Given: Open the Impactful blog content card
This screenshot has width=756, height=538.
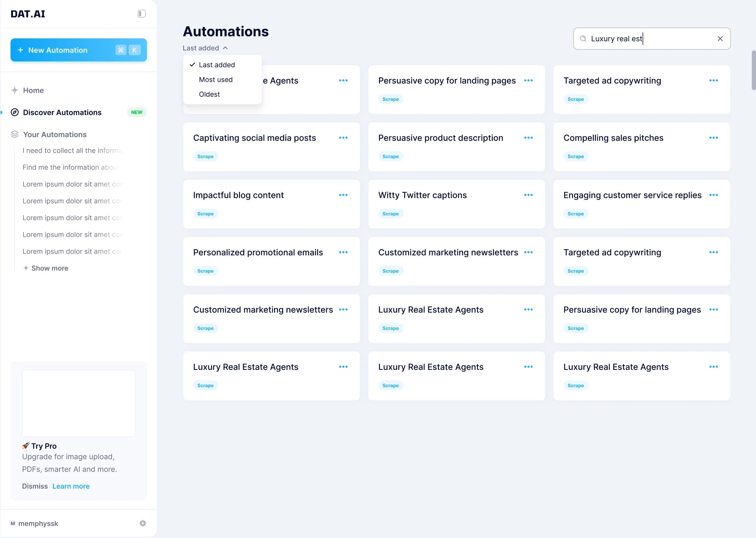Looking at the screenshot, I should click(x=272, y=204).
